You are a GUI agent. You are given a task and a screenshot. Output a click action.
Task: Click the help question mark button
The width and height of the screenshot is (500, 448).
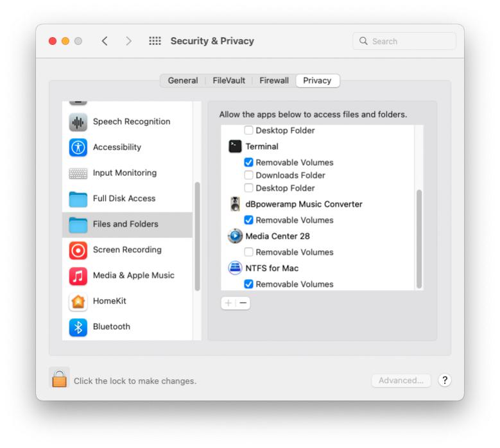444,380
